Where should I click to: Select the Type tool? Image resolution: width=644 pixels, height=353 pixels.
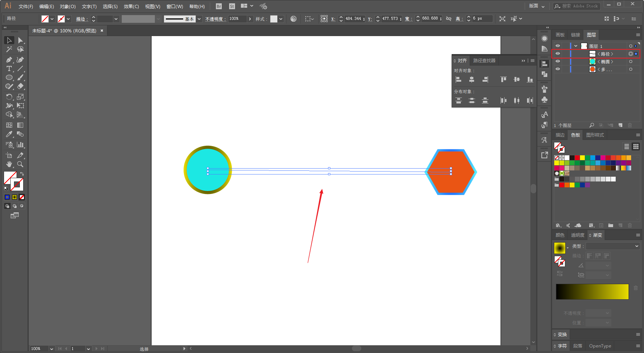tap(9, 69)
